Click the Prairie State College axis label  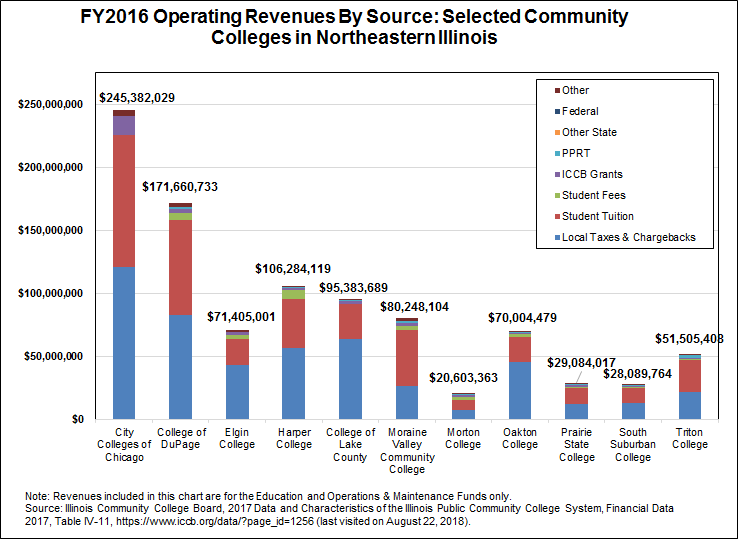(577, 444)
